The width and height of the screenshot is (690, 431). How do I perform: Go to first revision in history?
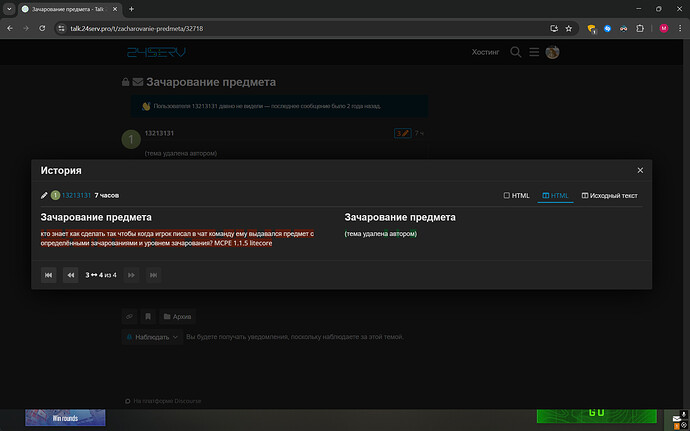(48, 275)
